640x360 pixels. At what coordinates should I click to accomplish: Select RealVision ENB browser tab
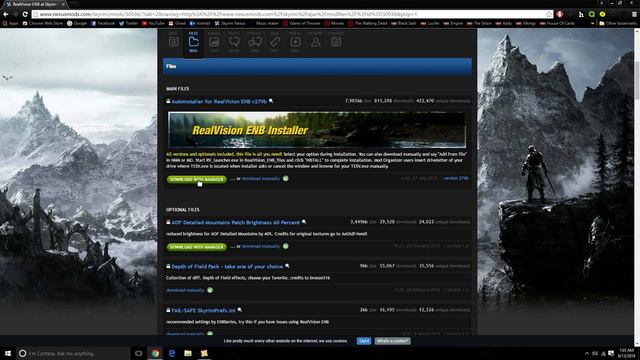(35, 4)
